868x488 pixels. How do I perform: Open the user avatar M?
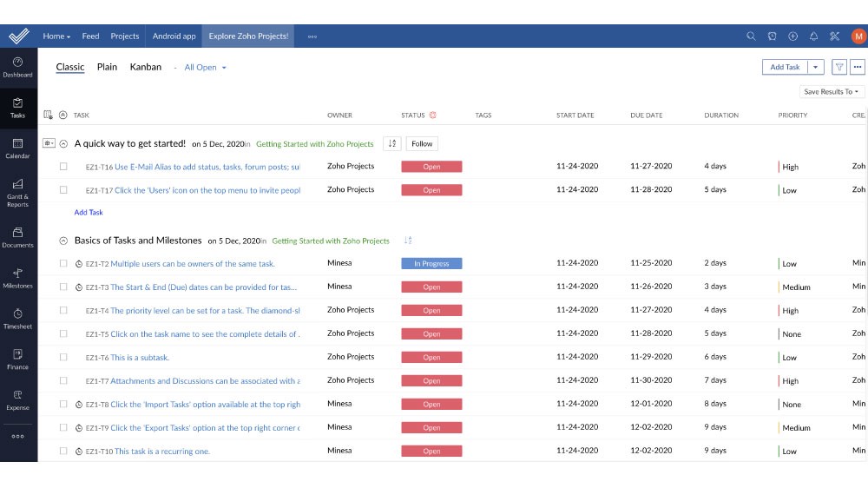(858, 36)
